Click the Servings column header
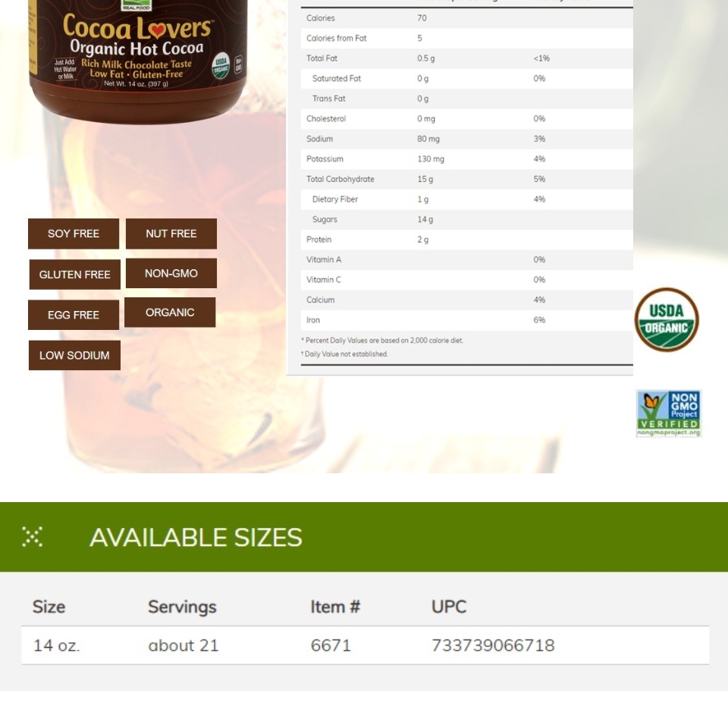The height and width of the screenshot is (716, 728). coord(182,607)
